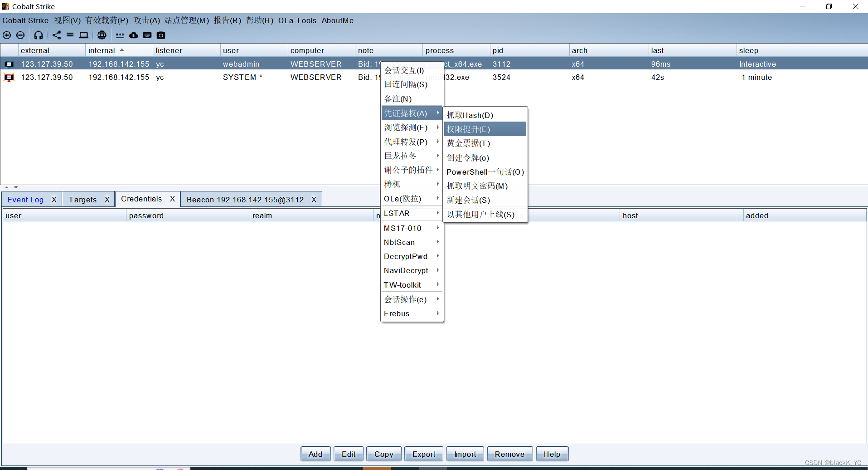
Task: Close the Credentials tab
Action: point(172,199)
